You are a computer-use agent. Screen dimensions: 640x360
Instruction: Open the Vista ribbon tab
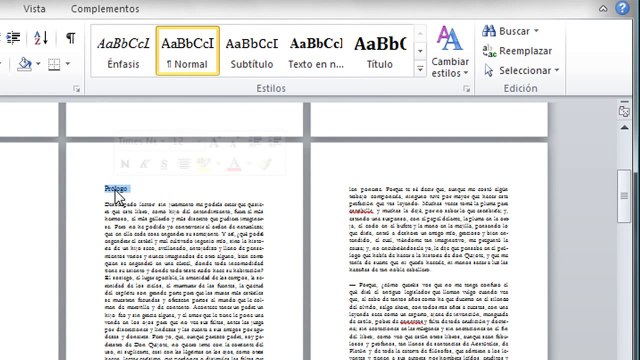[x=34, y=9]
